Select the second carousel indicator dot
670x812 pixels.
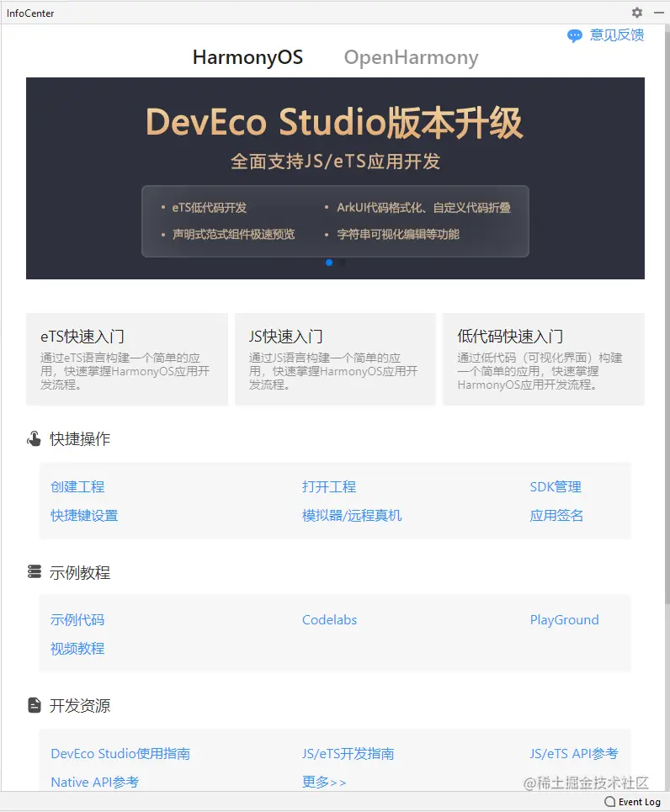pyautogui.click(x=343, y=263)
